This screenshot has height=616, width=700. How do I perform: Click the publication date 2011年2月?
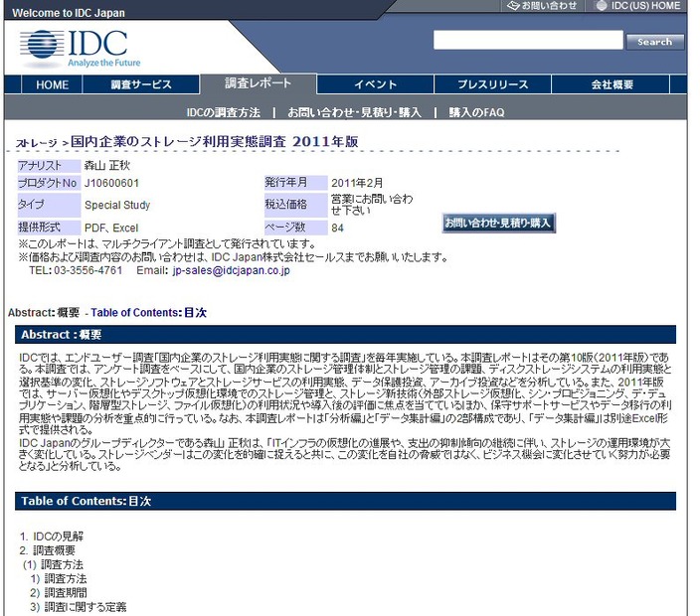357,183
